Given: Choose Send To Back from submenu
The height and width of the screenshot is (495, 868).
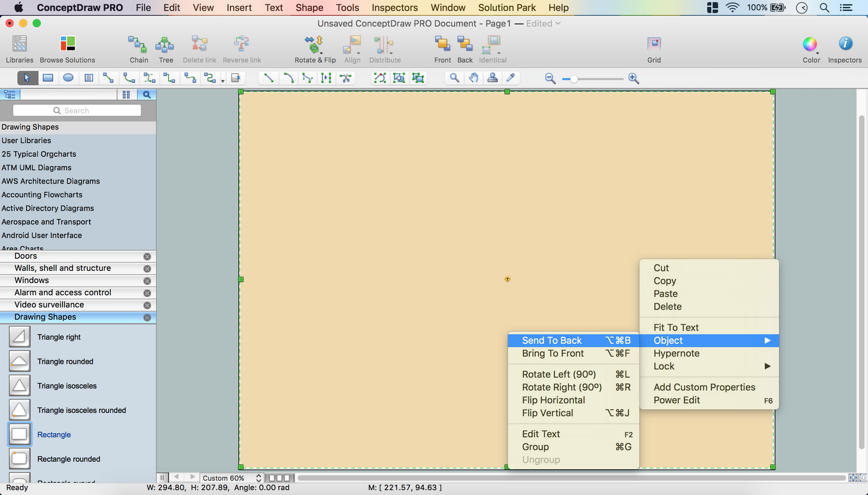Looking at the screenshot, I should coord(551,340).
